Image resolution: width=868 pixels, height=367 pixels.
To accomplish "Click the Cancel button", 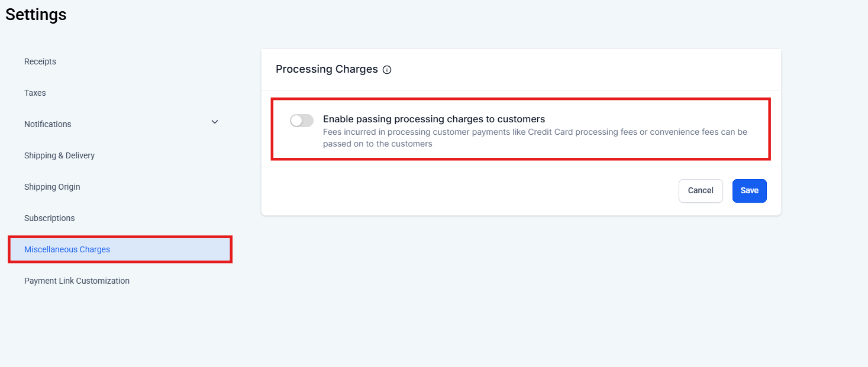I will 701,190.
